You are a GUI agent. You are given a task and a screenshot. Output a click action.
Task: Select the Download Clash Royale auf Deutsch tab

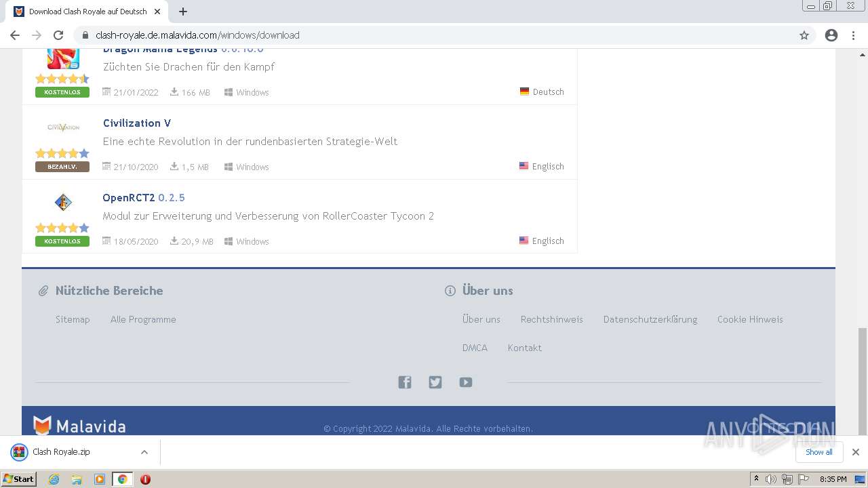88,12
